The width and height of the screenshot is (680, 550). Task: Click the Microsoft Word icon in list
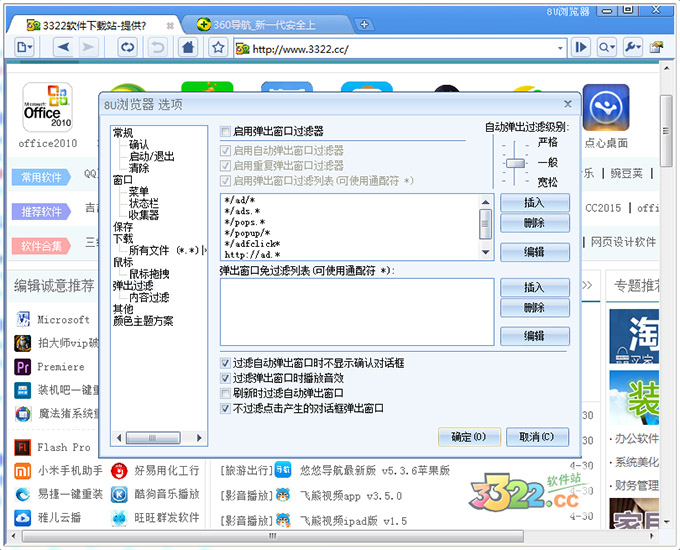pos(23,319)
